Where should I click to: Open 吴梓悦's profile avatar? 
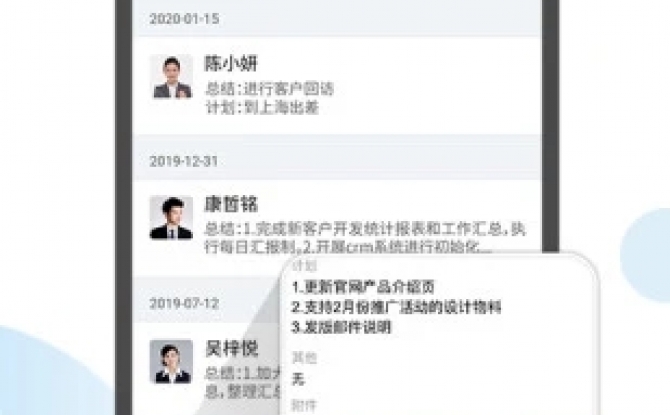[171, 362]
